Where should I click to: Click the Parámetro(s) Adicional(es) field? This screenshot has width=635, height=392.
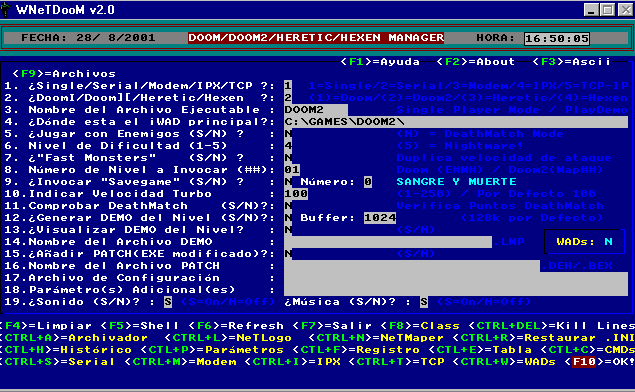pos(456,290)
